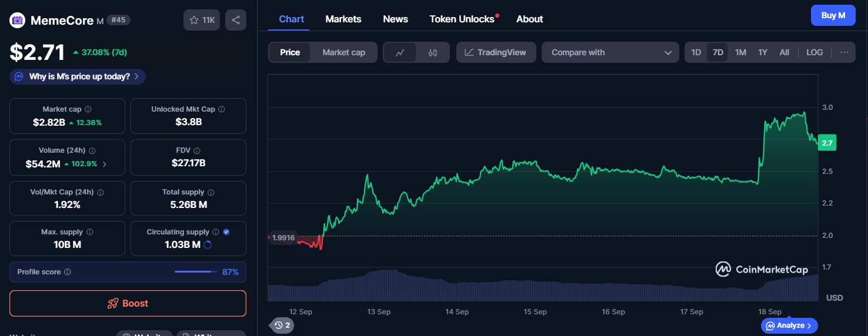Viewport: 868px width, 336px height.
Task: Click the FDV info icon
Action: 196,151
